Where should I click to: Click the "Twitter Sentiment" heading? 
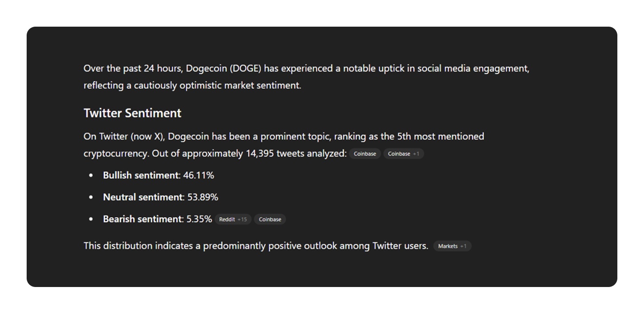pos(132,113)
